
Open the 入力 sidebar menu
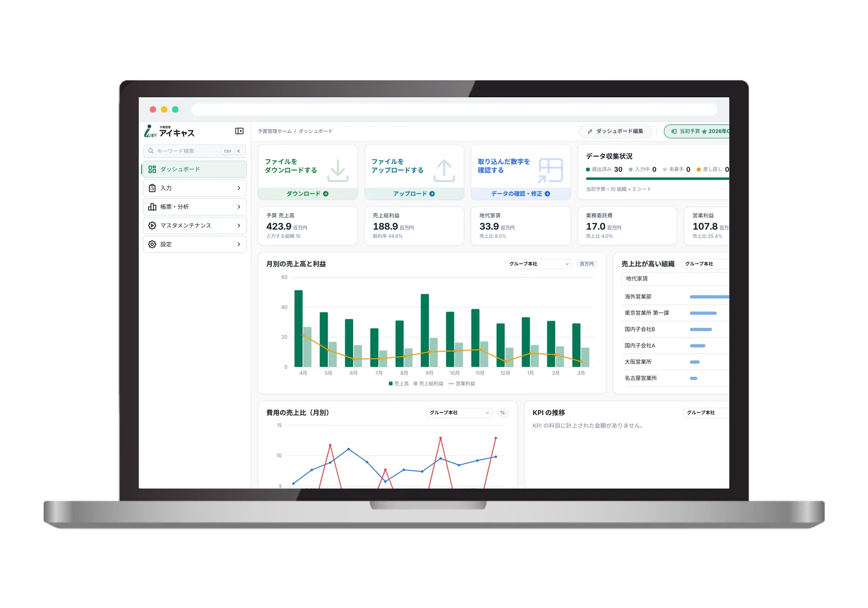tap(194, 188)
